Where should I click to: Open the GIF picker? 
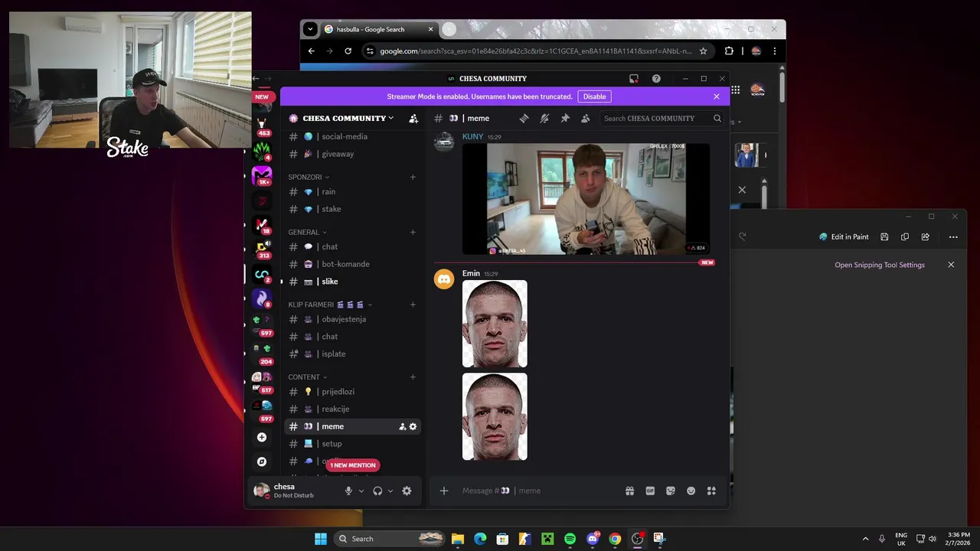coord(650,491)
